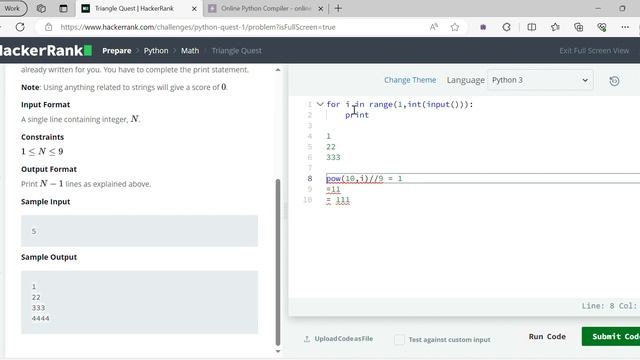Viewport: 640px width, 360px height.
Task: Open the Language Python 3 dropdown
Action: pos(540,80)
